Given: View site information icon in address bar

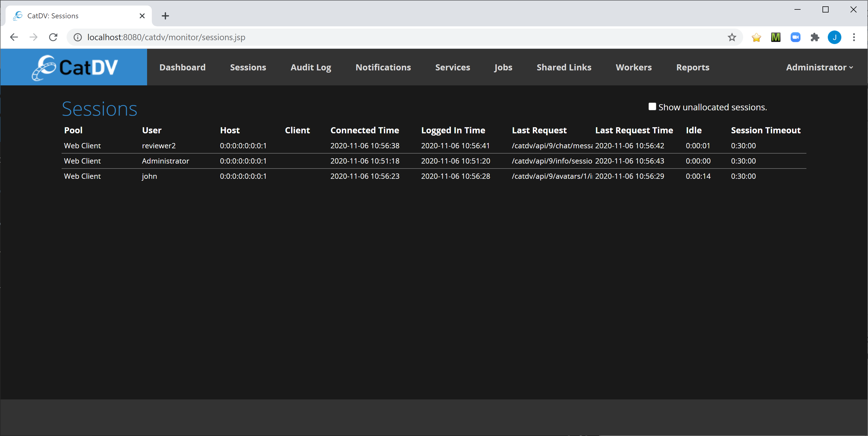Looking at the screenshot, I should [78, 37].
